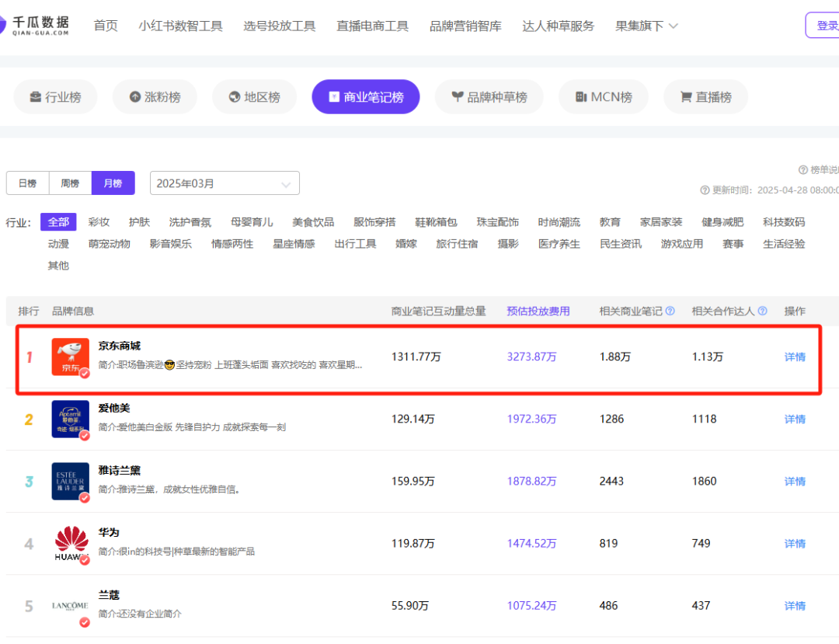
Task: Open the 2025年03月 date dropdown
Action: click(224, 183)
